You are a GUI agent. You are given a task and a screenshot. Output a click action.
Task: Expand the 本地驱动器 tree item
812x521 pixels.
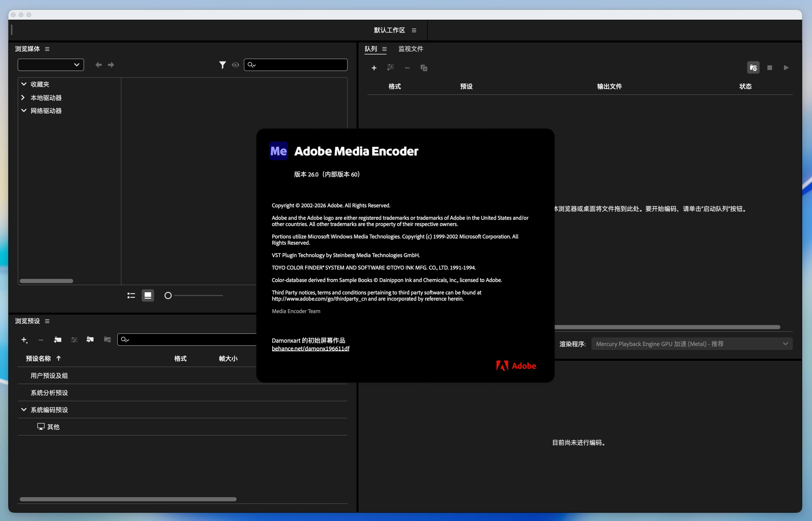tap(23, 98)
